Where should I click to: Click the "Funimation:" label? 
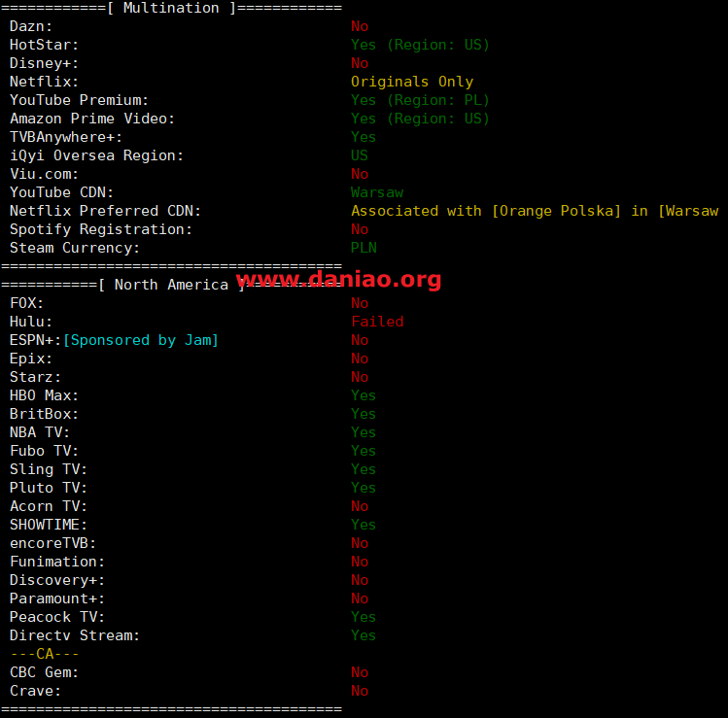point(57,562)
